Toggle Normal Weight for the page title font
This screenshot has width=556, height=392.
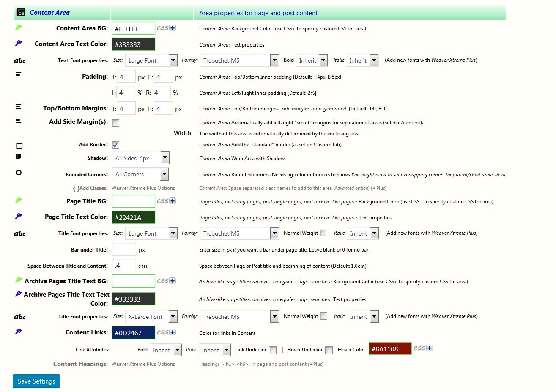tap(323, 233)
